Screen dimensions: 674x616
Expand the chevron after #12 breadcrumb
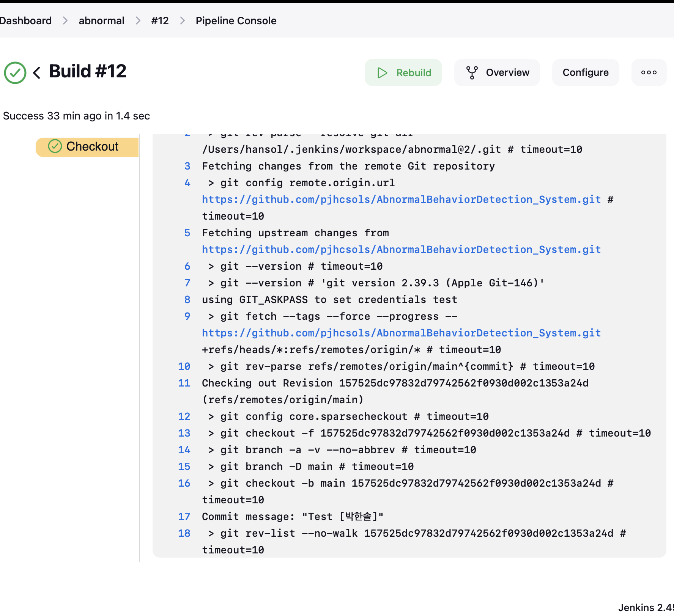[x=182, y=20]
